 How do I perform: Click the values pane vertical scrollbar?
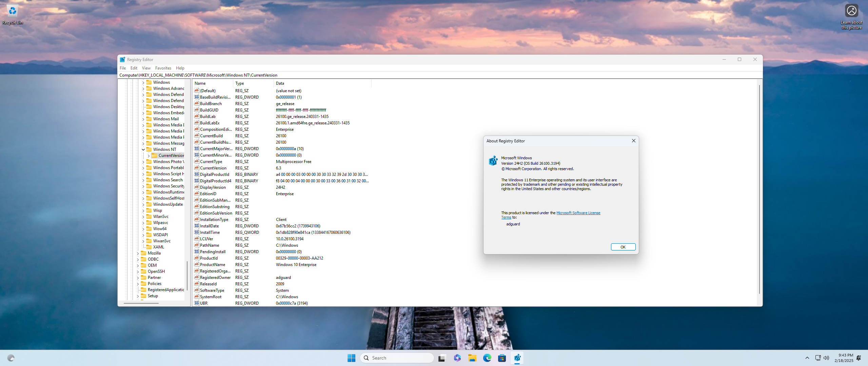pyautogui.click(x=759, y=190)
